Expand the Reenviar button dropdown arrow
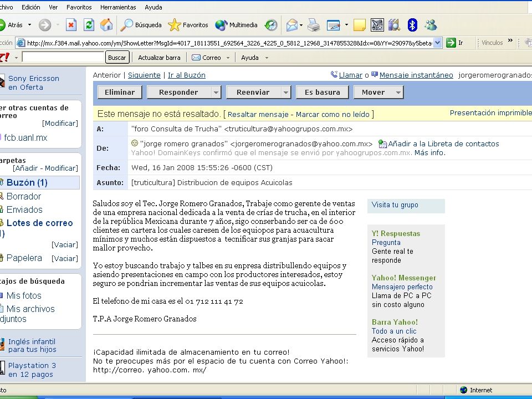The width and height of the screenshot is (532, 399). (286, 93)
